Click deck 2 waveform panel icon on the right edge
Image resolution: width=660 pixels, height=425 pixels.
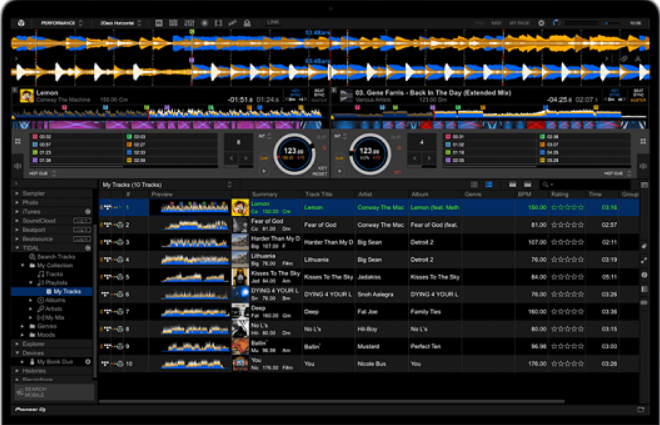click(643, 166)
